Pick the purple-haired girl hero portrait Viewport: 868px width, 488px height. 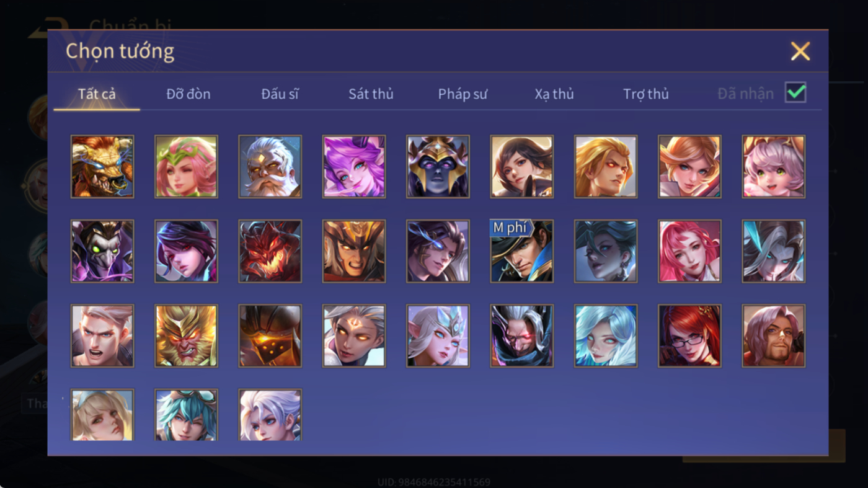[354, 167]
